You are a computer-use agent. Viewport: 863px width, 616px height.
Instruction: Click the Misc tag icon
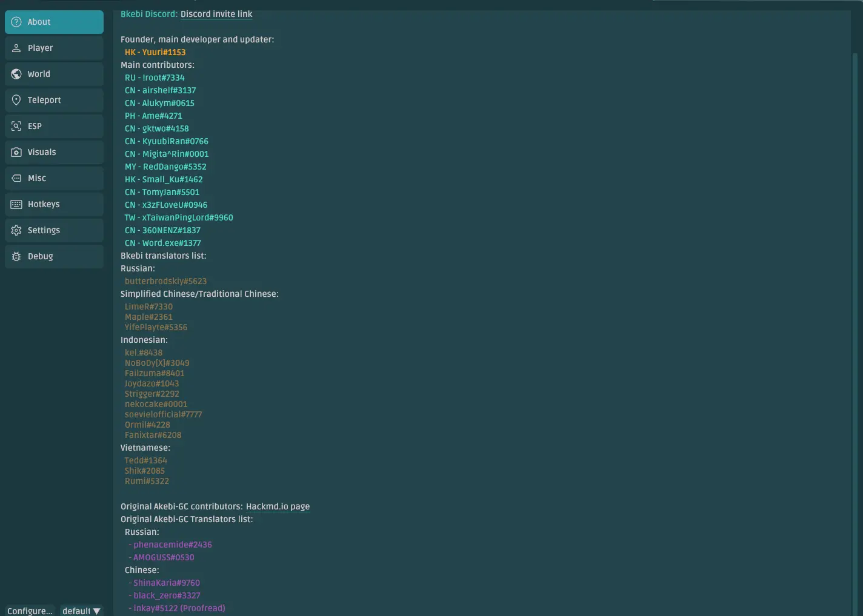pos(16,178)
